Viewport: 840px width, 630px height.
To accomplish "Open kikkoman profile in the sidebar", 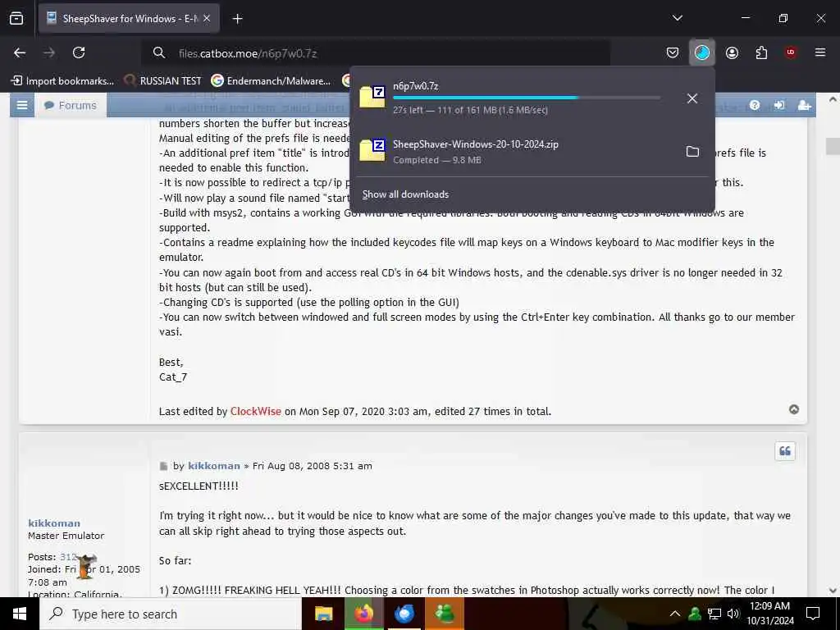I will [x=54, y=523].
